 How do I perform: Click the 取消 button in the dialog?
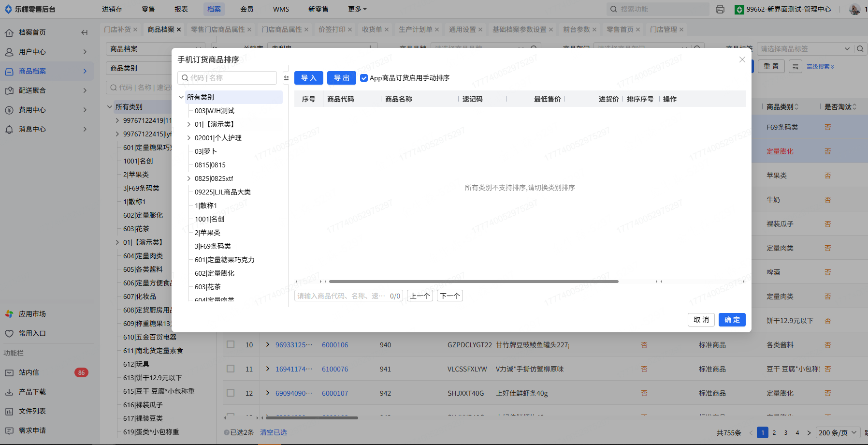701,320
